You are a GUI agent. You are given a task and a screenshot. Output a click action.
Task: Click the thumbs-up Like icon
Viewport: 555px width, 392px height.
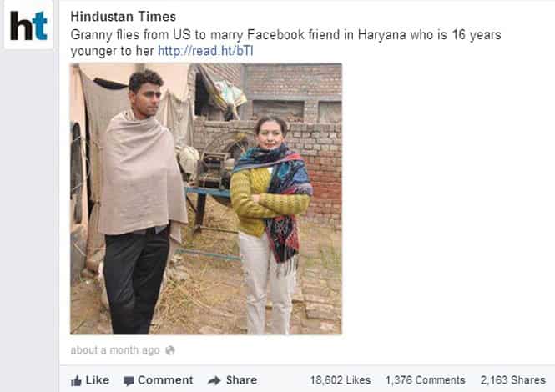77,380
